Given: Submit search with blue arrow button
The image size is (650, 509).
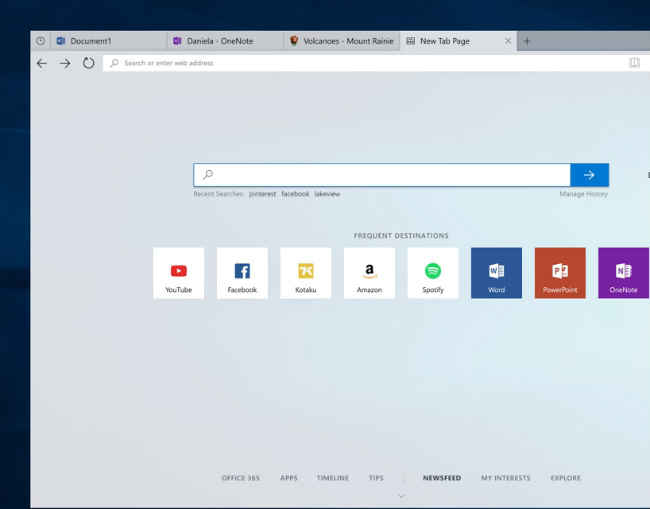Looking at the screenshot, I should 589,175.
